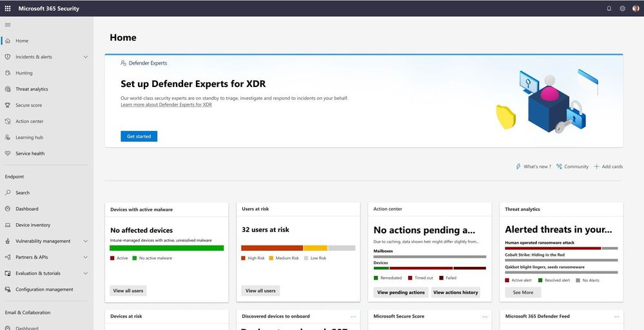Screen dimensions: 644x330
Task: Click the Action center icon
Action: point(8,121)
